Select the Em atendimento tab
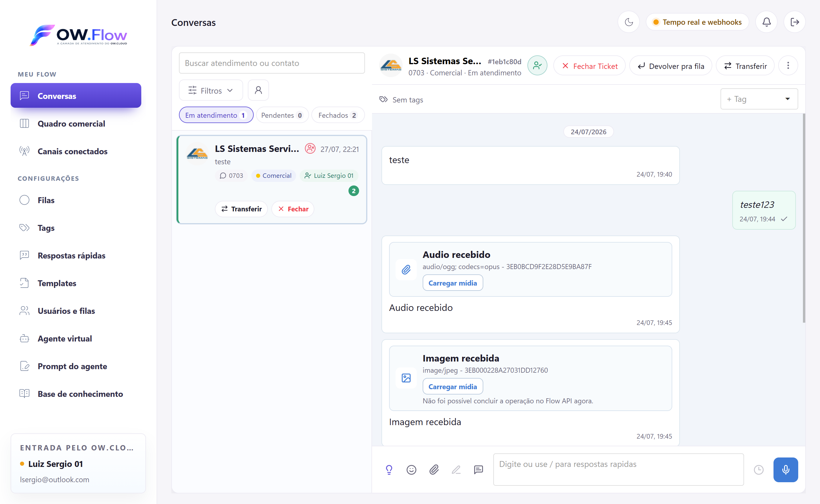The height and width of the screenshot is (504, 820). pyautogui.click(x=216, y=115)
